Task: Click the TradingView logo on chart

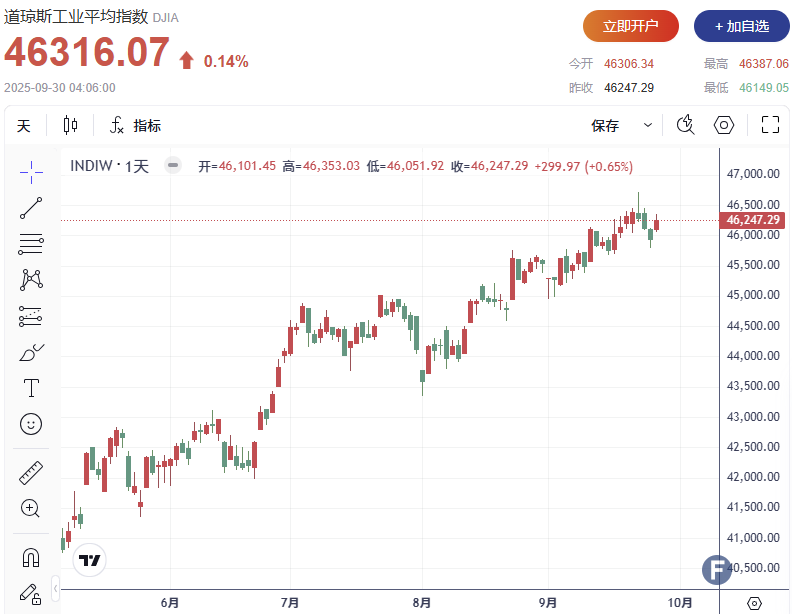Action: [89, 560]
